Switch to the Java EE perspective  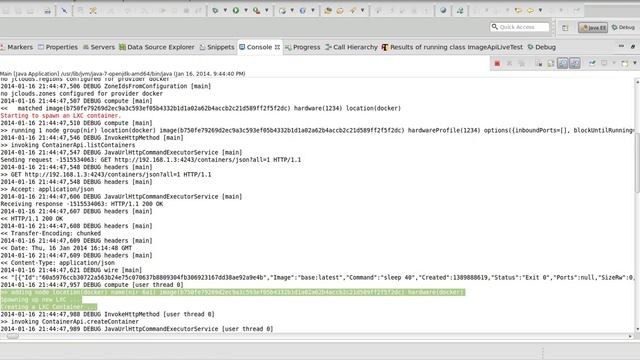pos(593,27)
